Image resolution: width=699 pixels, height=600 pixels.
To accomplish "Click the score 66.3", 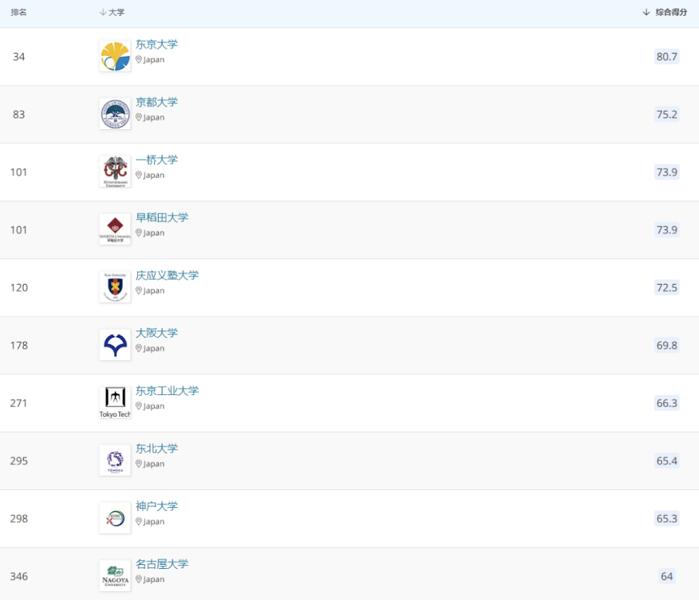I will coord(666,403).
